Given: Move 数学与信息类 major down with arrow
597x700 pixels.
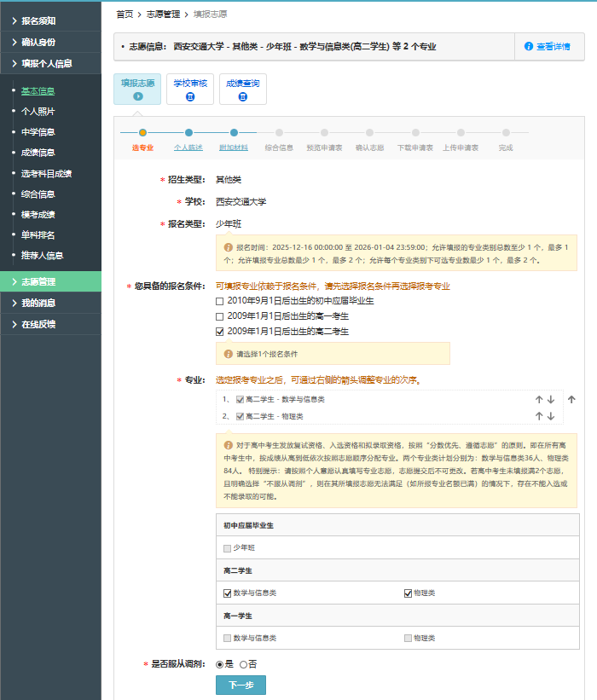Looking at the screenshot, I should click(551, 399).
